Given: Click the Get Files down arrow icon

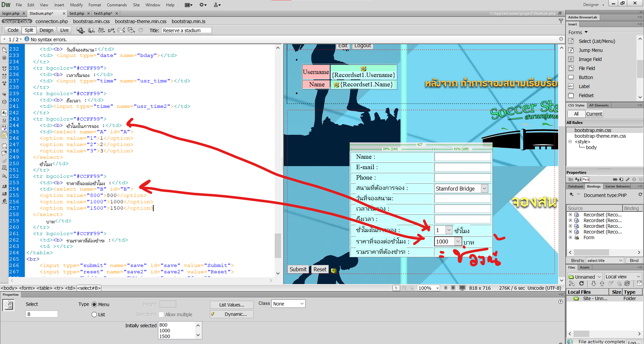Looking at the screenshot, I should click(593, 284).
